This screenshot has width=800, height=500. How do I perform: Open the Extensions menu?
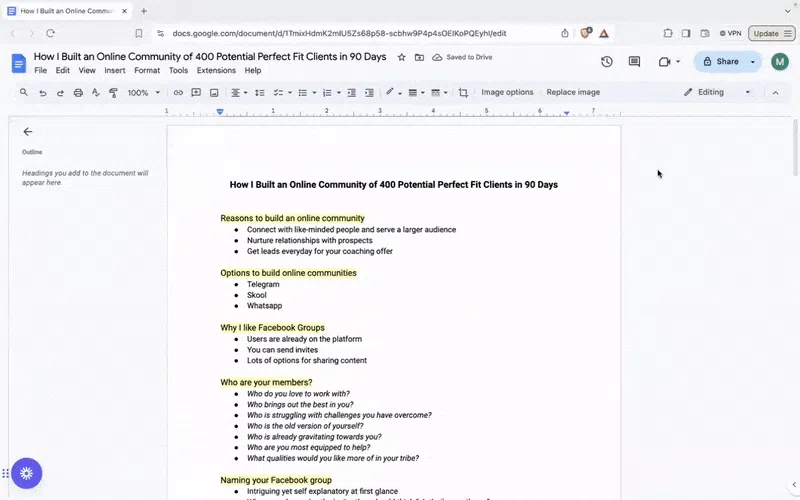click(x=216, y=70)
